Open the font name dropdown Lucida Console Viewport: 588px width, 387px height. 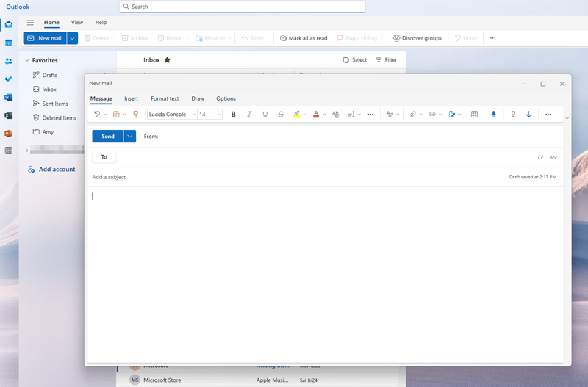click(172, 115)
